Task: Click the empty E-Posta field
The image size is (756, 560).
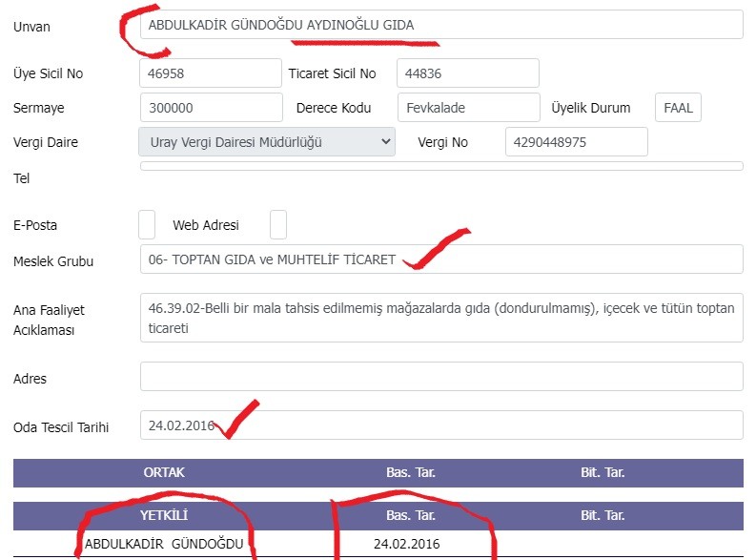Action: [147, 225]
